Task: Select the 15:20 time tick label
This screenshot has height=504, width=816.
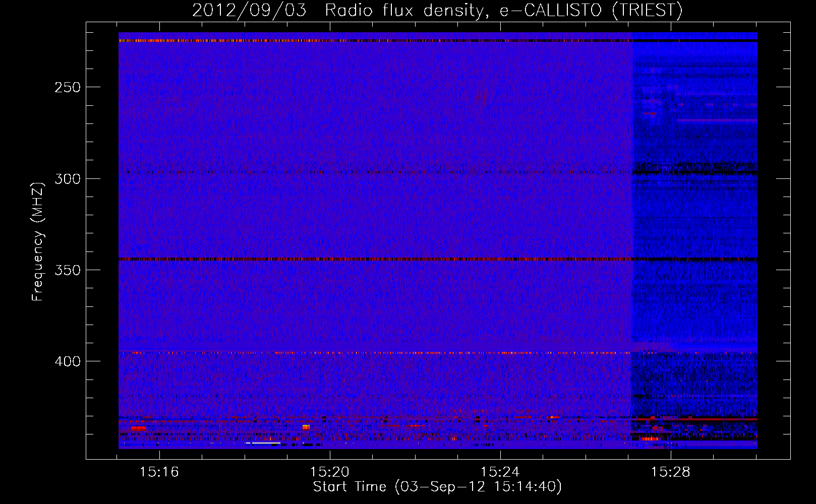Action: pos(330,472)
